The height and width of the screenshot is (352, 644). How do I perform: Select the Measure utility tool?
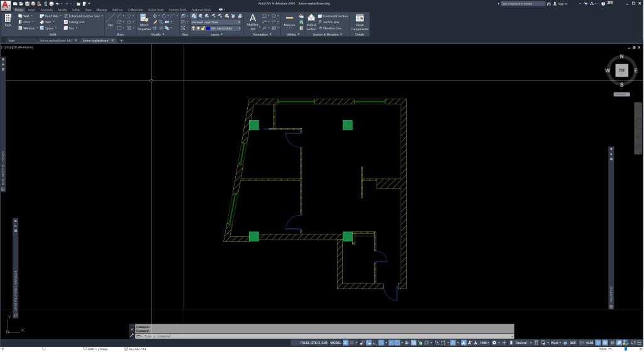289,21
